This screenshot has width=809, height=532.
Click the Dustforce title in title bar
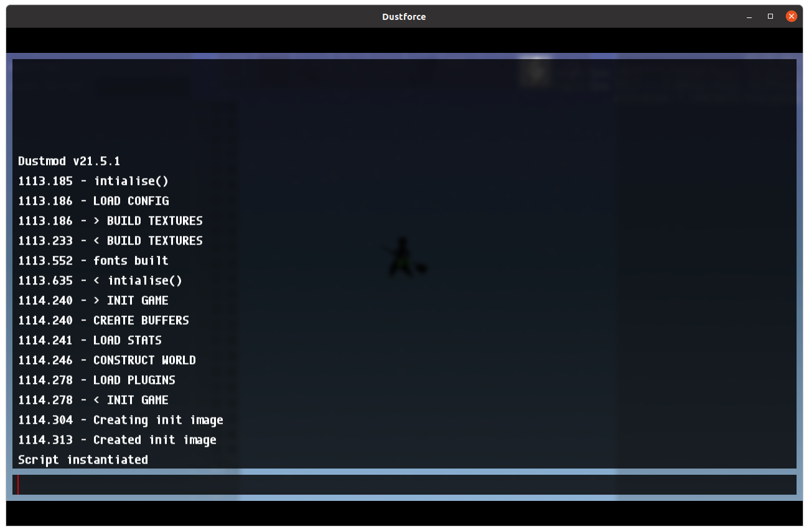[404, 17]
